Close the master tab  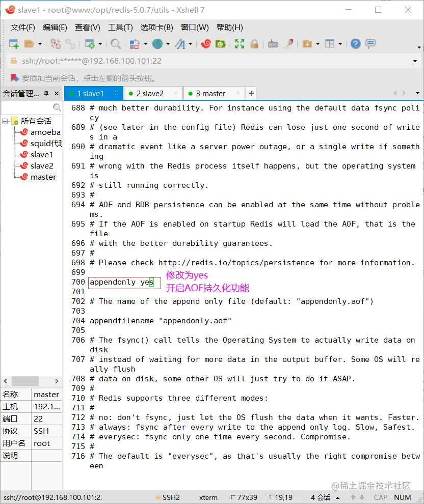238,93
